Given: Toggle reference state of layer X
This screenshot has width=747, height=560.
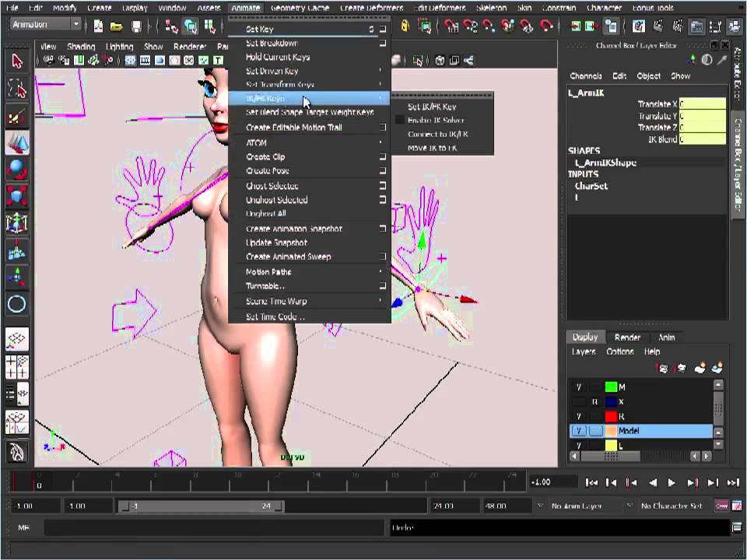Looking at the screenshot, I should [594, 402].
